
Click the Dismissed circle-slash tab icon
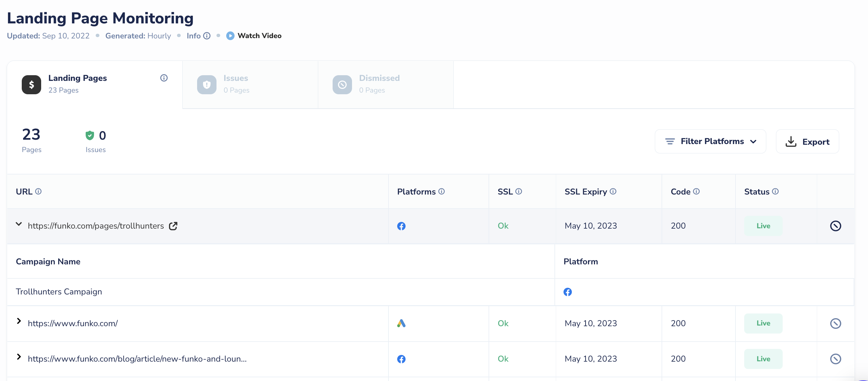(342, 85)
